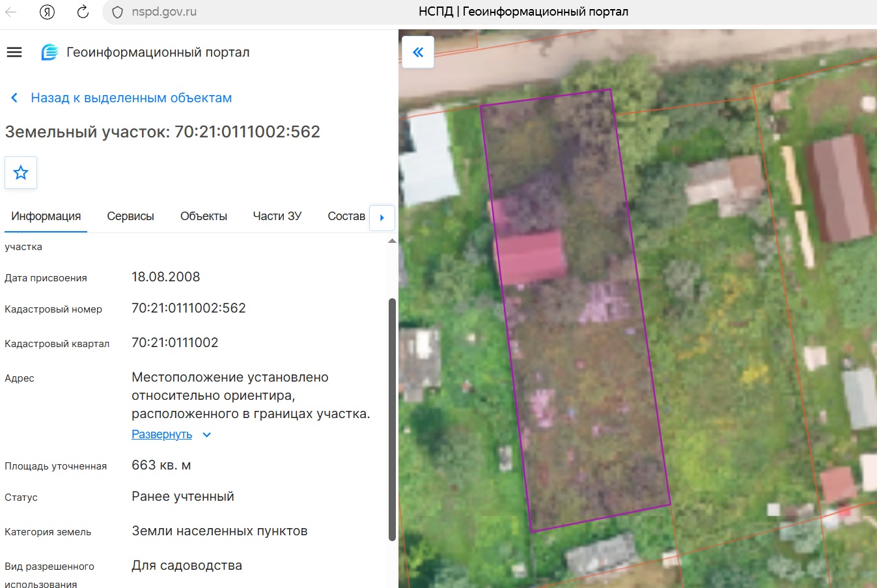This screenshot has height=588, width=877.
Task: Select the Части ЗУ tab
Action: click(277, 216)
